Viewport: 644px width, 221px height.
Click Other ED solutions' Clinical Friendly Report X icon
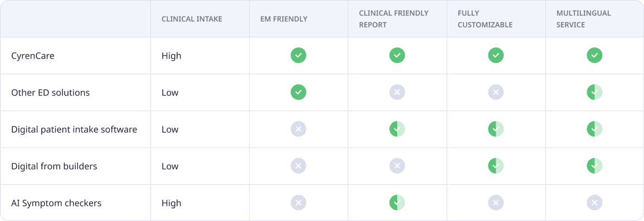pos(397,92)
